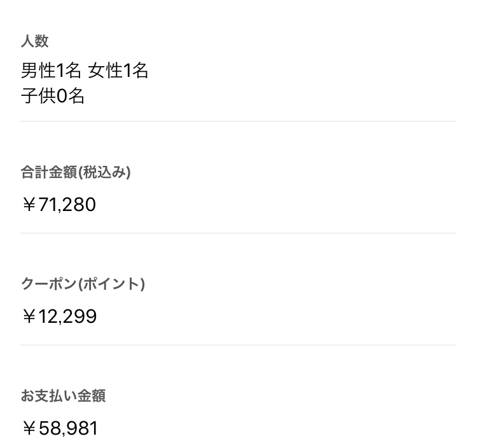
Task: Click the yen symbol before 12,299
Action: point(29,316)
